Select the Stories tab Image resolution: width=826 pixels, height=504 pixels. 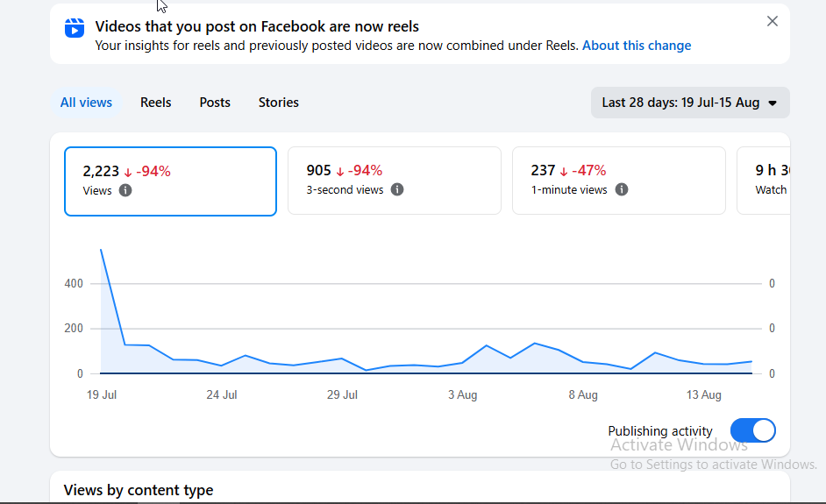point(278,103)
